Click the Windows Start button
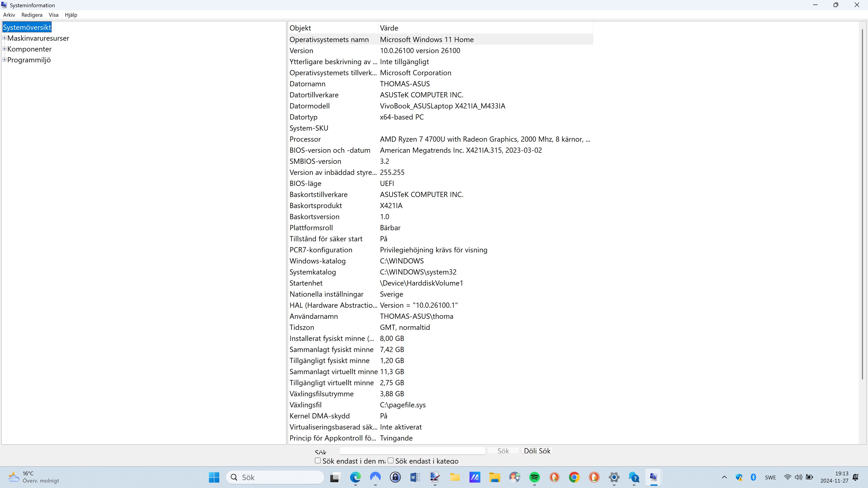 click(214, 477)
